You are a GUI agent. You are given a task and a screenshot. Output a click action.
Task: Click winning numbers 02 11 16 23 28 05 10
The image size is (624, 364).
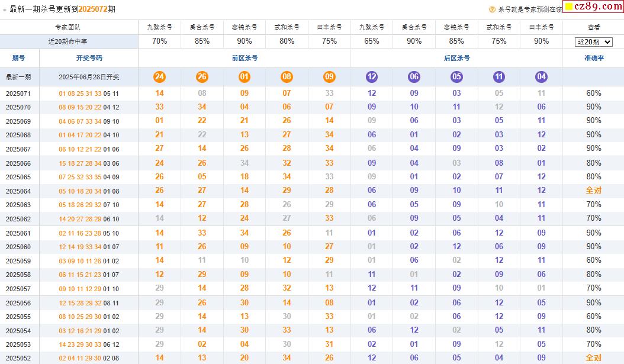[x=89, y=233]
